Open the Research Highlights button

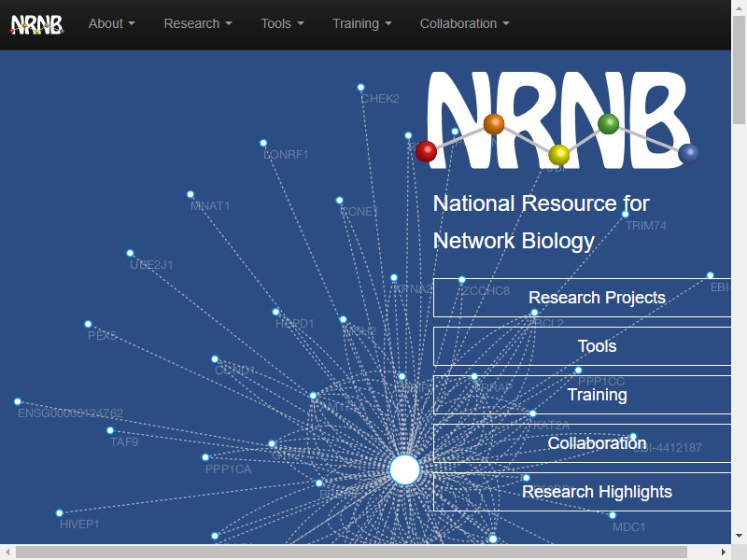coord(582,492)
